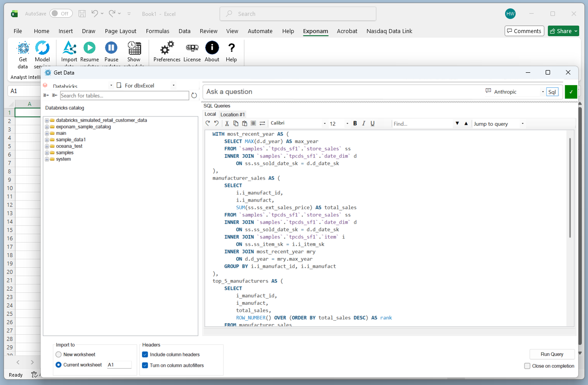This screenshot has width=588, height=385.
Task: Click the Comments button
Action: click(x=524, y=31)
